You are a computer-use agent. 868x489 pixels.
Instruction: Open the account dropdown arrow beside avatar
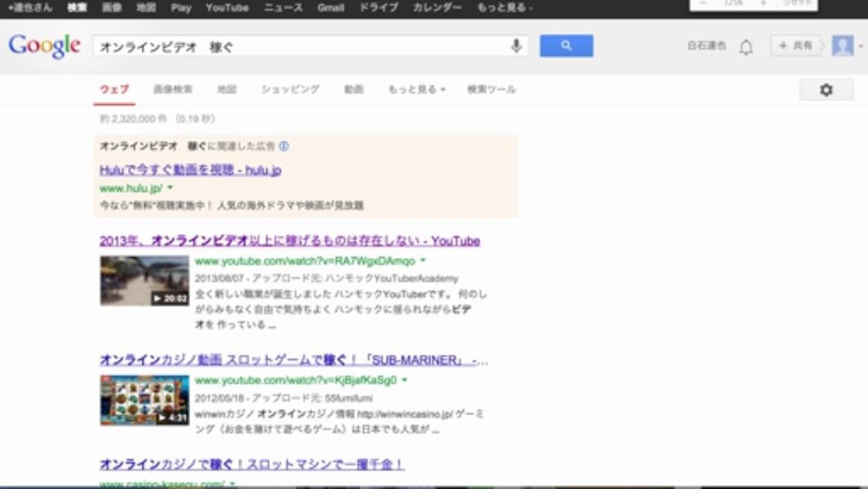pos(860,46)
